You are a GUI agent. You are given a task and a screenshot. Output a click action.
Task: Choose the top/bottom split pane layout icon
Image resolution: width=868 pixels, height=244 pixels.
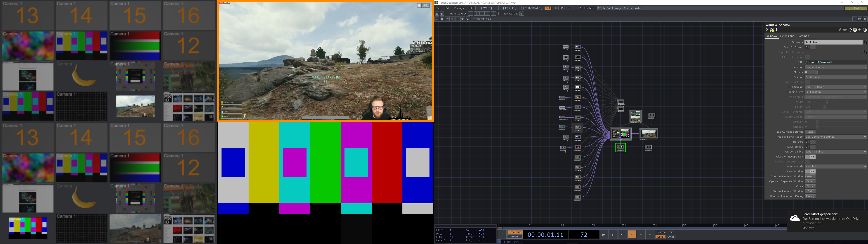click(x=482, y=14)
